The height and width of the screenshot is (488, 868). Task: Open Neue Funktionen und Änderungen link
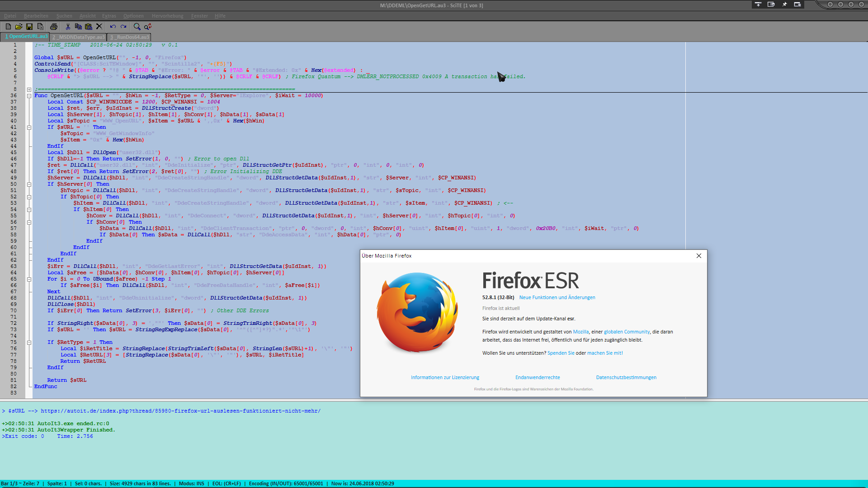[x=557, y=297]
